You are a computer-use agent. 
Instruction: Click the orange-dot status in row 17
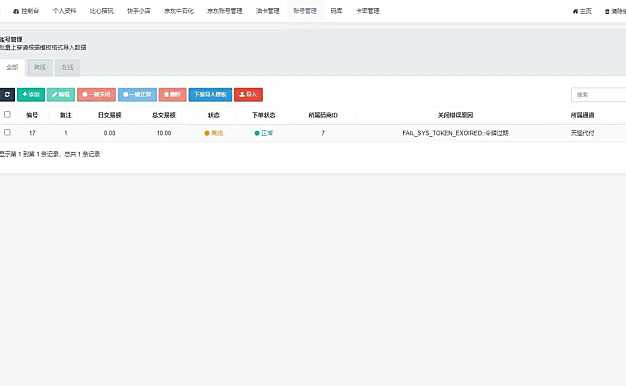pyautogui.click(x=214, y=133)
